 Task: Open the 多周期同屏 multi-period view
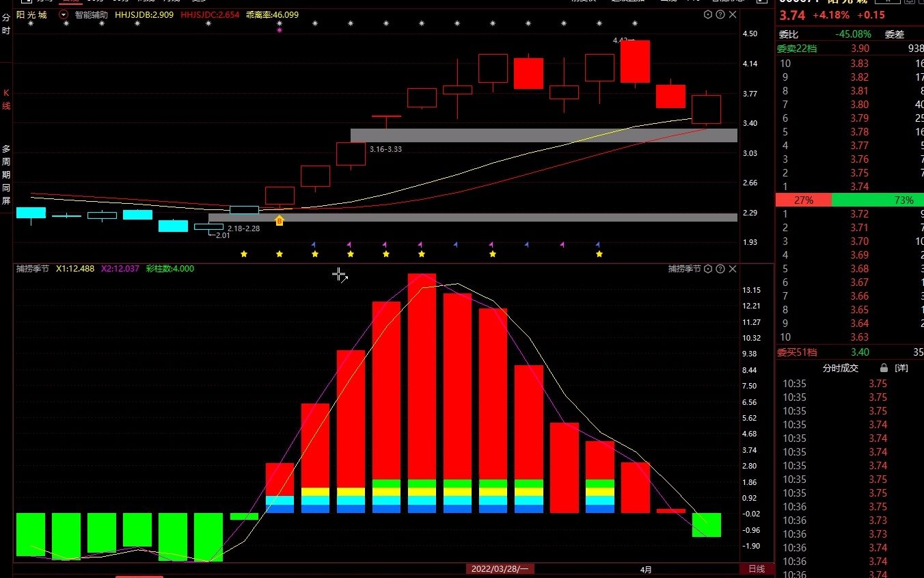click(x=6, y=174)
